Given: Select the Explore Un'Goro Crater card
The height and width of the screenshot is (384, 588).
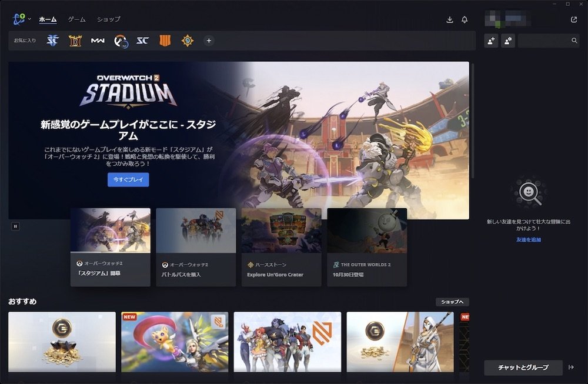Looking at the screenshot, I should pos(281,247).
